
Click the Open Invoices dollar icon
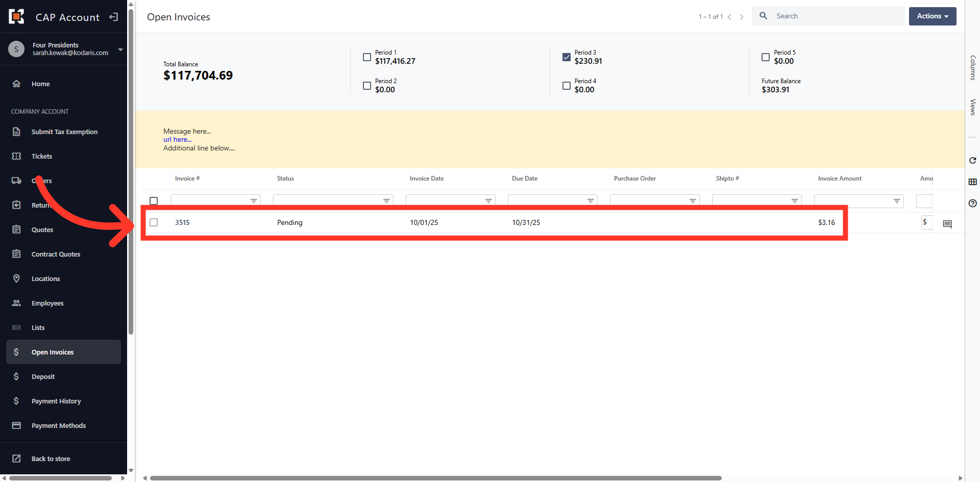click(16, 352)
